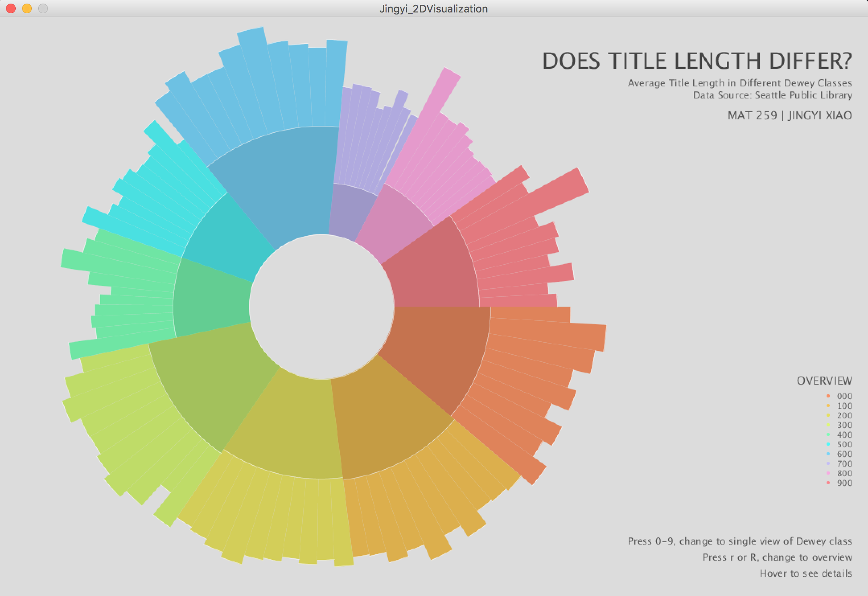Click the cyan 500 legend dot

828,444
